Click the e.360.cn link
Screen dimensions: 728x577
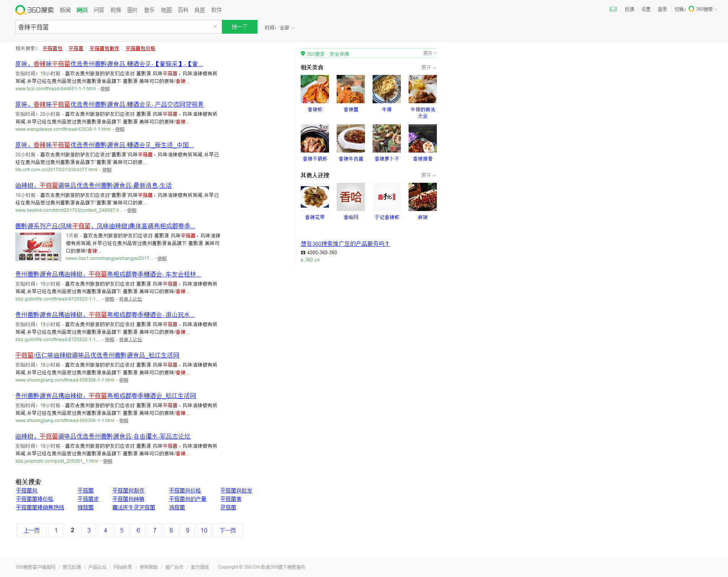coord(310,260)
